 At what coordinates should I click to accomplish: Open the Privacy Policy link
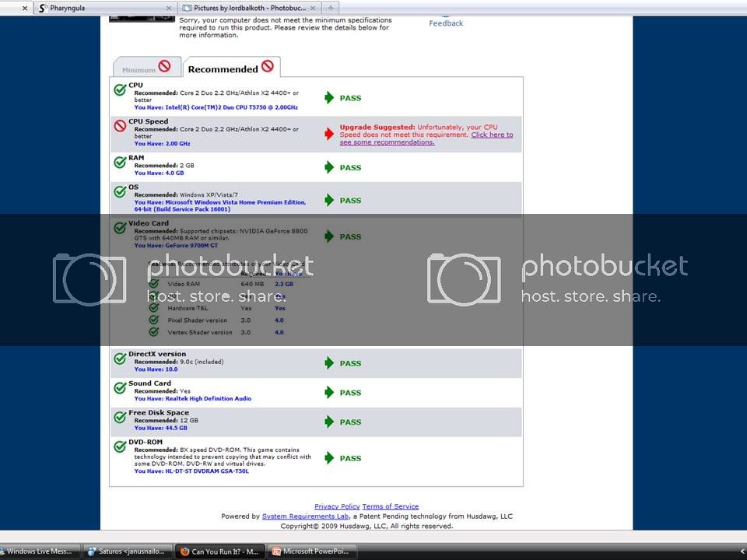pyautogui.click(x=337, y=506)
